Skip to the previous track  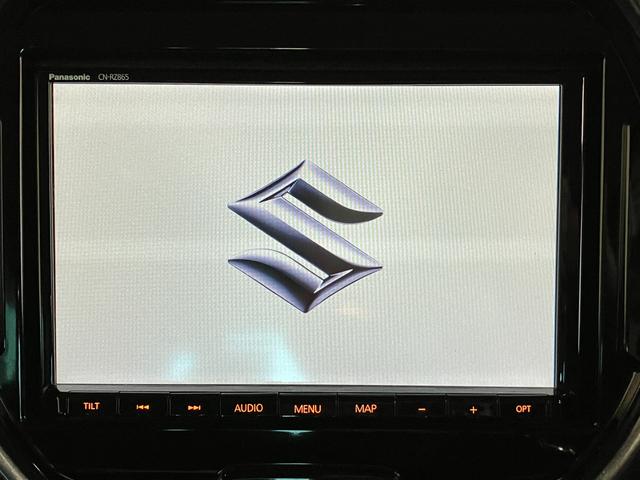pyautogui.click(x=143, y=407)
